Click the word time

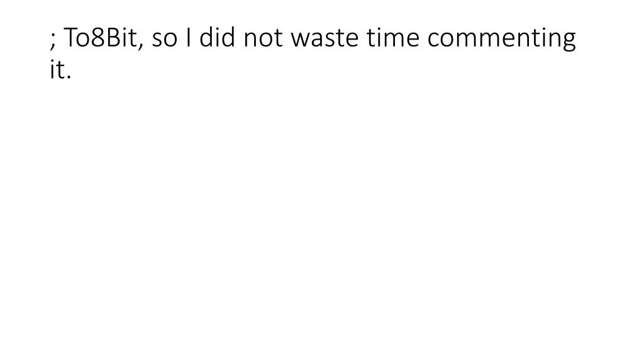click(393, 37)
